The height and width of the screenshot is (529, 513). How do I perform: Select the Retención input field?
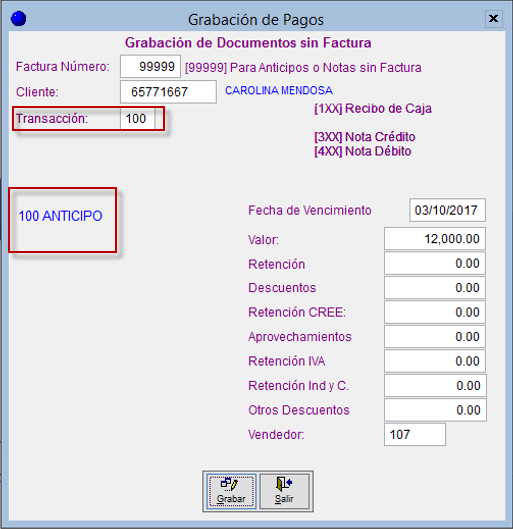pyautogui.click(x=435, y=263)
